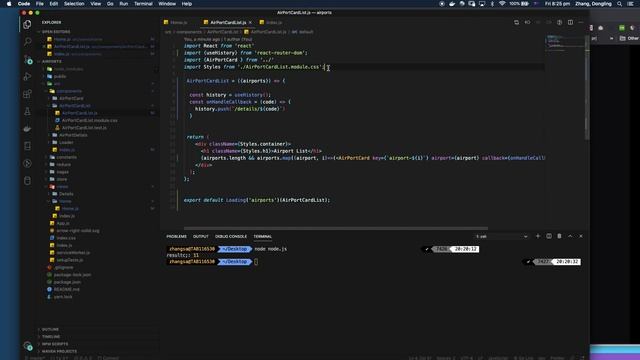
Task: Click the open changes icon in editor toolbar
Action: click(516, 22)
